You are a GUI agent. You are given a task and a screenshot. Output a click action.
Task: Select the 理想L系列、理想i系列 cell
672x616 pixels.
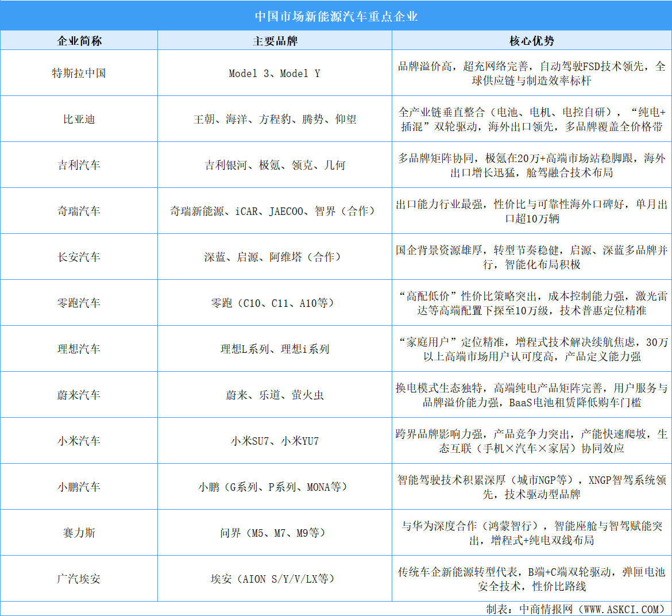click(275, 349)
